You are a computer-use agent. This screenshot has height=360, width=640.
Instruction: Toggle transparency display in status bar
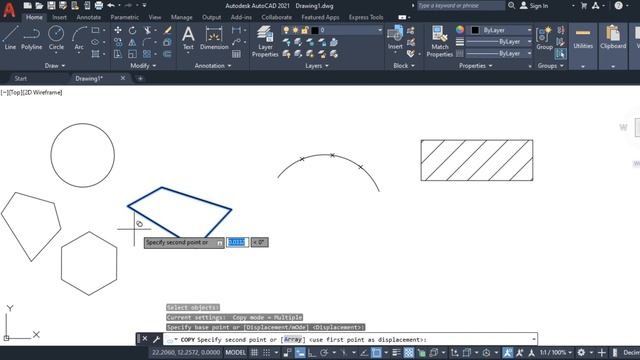(x=409, y=353)
